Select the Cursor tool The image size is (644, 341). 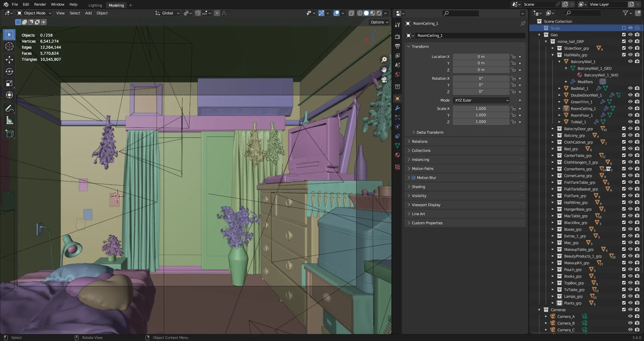pyautogui.click(x=9, y=47)
